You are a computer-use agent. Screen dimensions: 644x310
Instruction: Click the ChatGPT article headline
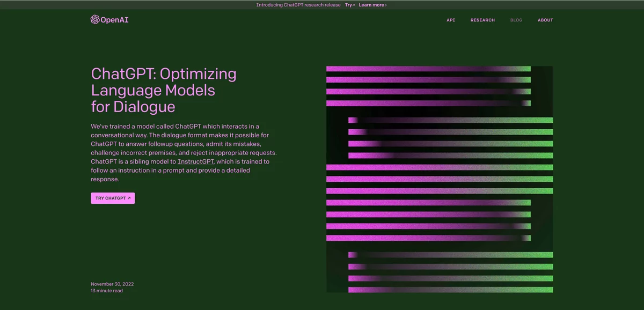click(x=164, y=90)
